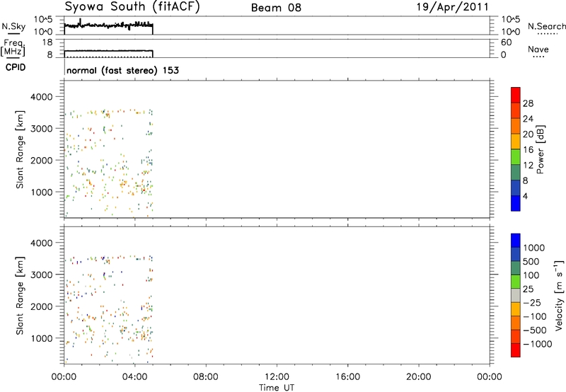Click the '-1000' Velocity colorbar label

(537, 344)
